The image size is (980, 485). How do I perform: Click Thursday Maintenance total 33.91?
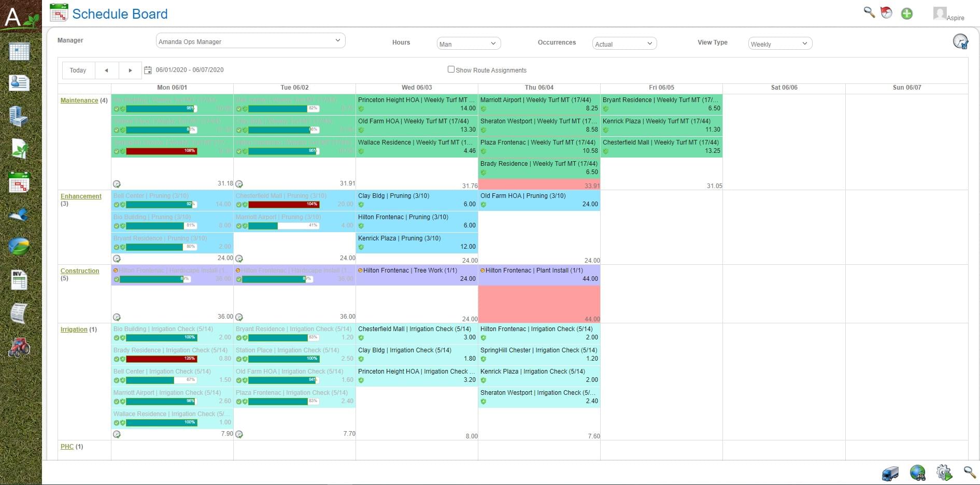click(592, 186)
